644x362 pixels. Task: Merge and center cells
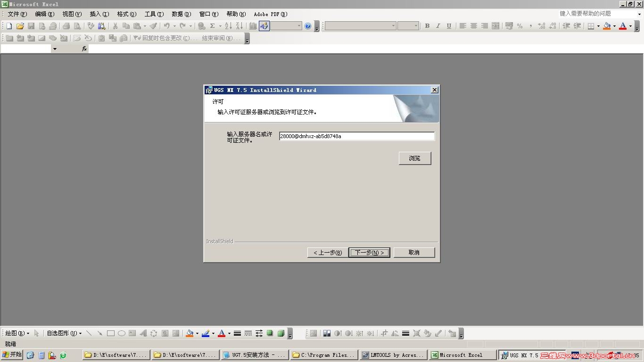tap(495, 26)
